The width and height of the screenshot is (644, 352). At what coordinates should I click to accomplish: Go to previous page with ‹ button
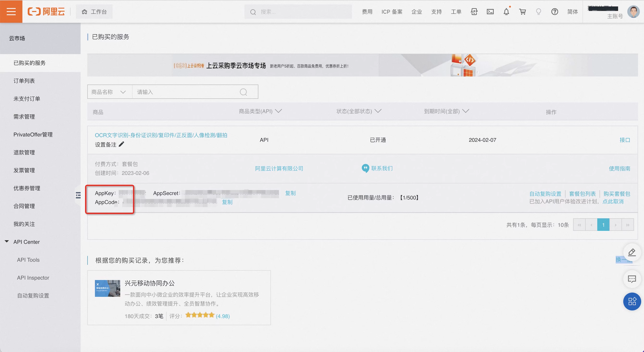pyautogui.click(x=591, y=225)
